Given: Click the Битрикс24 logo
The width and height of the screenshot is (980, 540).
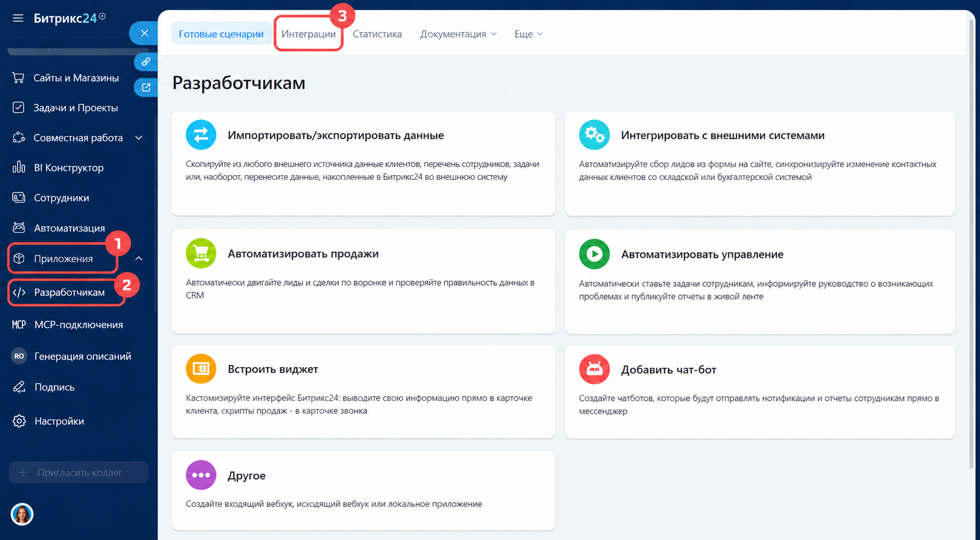Looking at the screenshot, I should point(69,18).
